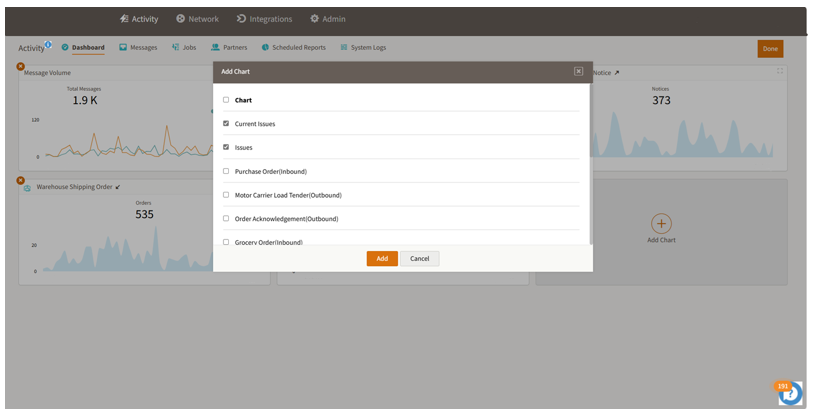The image size is (813, 415).
Task: Open the Activity top navigation menu
Action: coord(139,19)
